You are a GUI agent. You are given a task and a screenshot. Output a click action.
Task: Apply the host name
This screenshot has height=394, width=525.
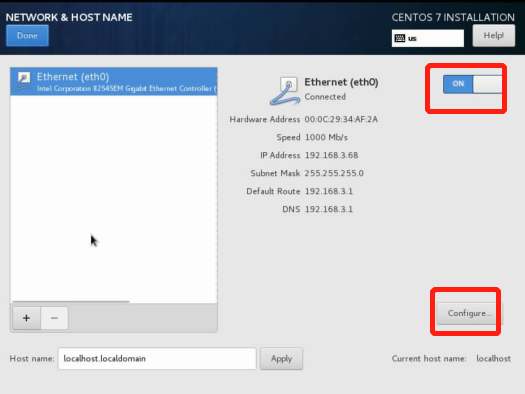(281, 359)
